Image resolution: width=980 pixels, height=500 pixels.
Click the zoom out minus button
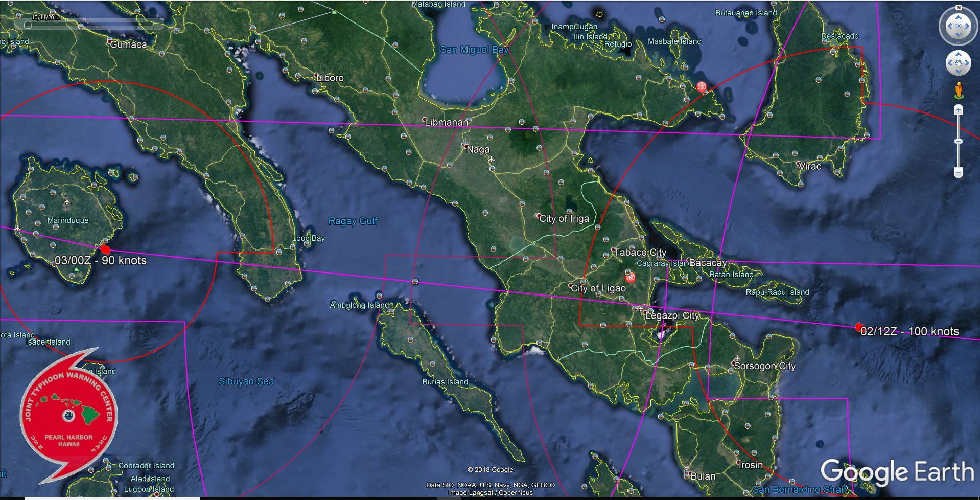point(959,173)
